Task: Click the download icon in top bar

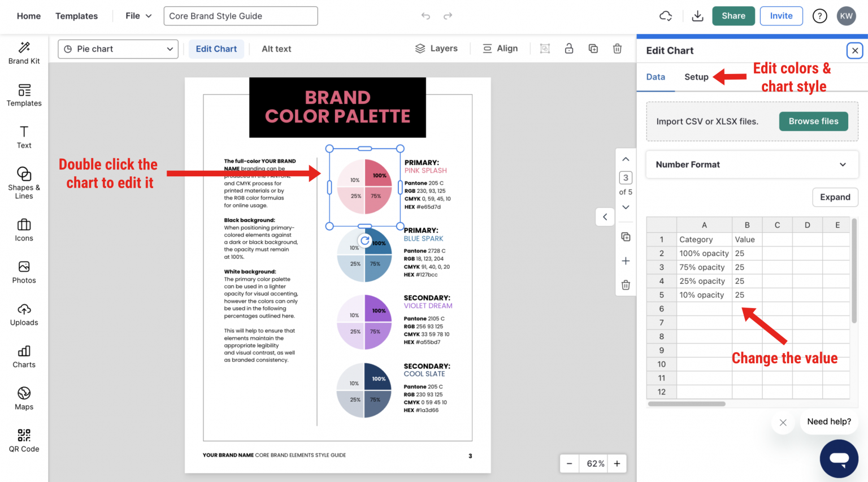Action: tap(697, 16)
